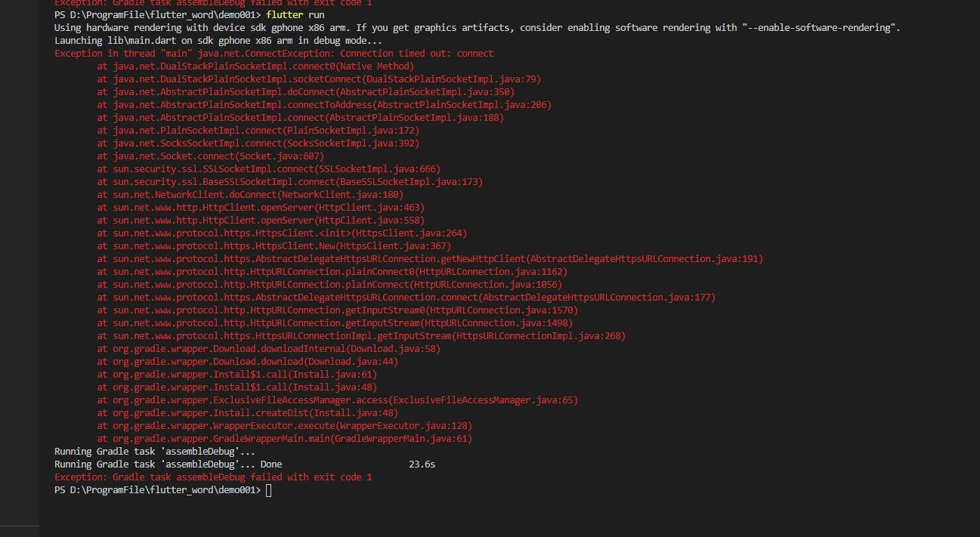Click the HttpClient.openServer(HttpClient.java:558) line
The width and height of the screenshot is (980, 537).
pyautogui.click(x=261, y=221)
